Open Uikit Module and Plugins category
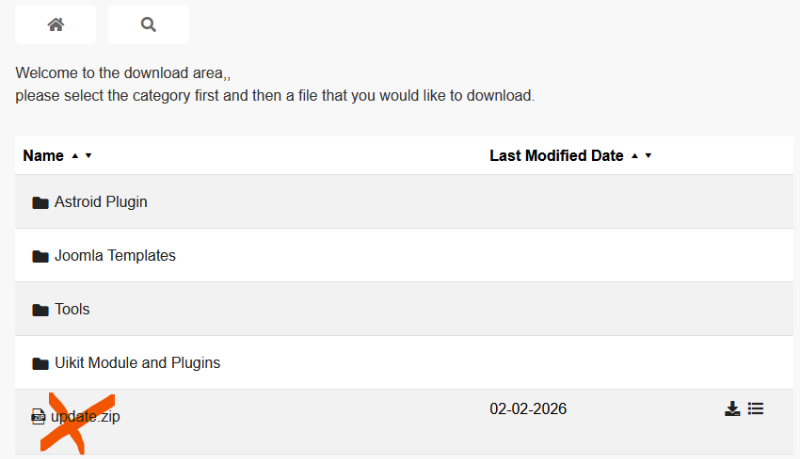Viewport: 800px width, 459px height. click(x=137, y=363)
